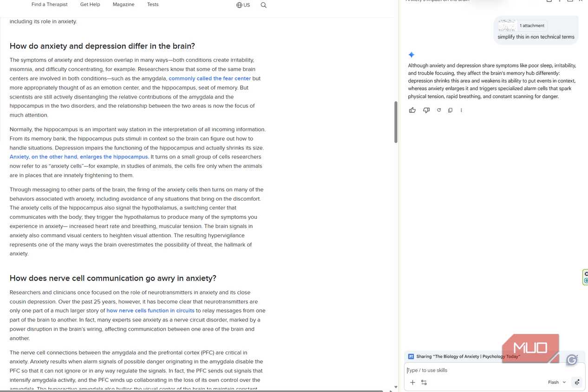Image resolution: width=588 pixels, height=392 pixels.
Task: Open the attachment thumbnail in the prompt
Action: [x=507, y=26]
